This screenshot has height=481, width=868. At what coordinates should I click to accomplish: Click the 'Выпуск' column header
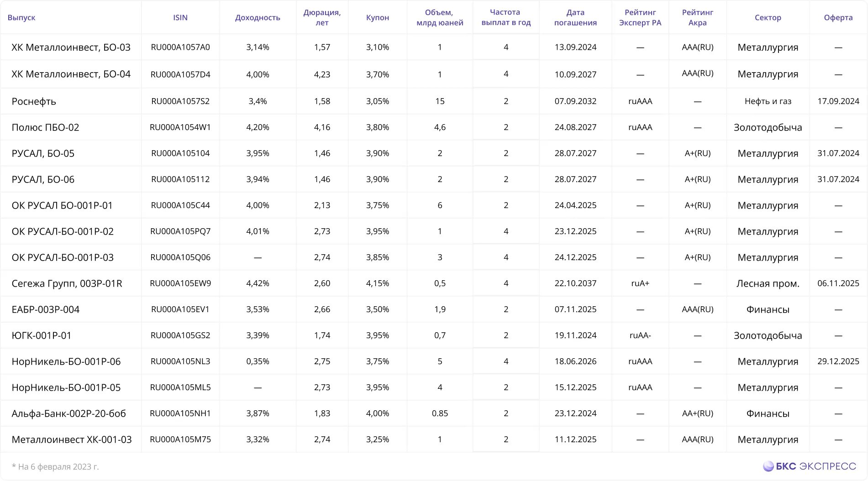[21, 17]
